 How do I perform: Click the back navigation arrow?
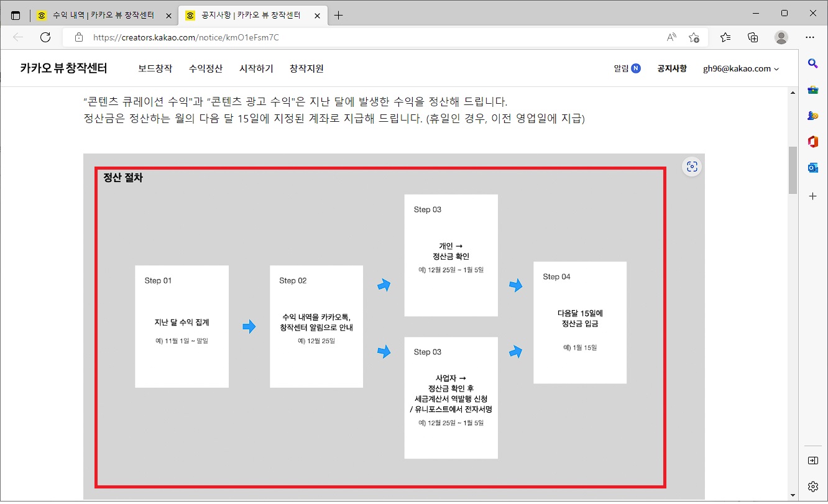(18, 37)
